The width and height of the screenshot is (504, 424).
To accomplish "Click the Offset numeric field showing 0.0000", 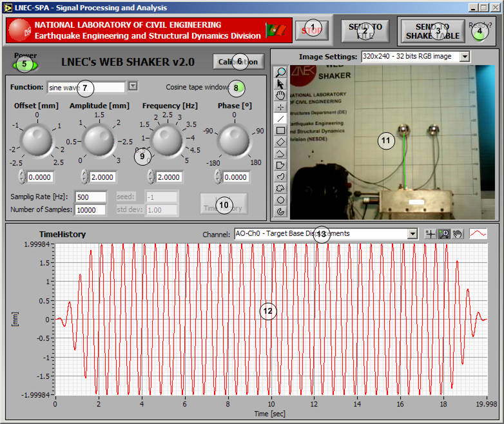I will [x=40, y=177].
